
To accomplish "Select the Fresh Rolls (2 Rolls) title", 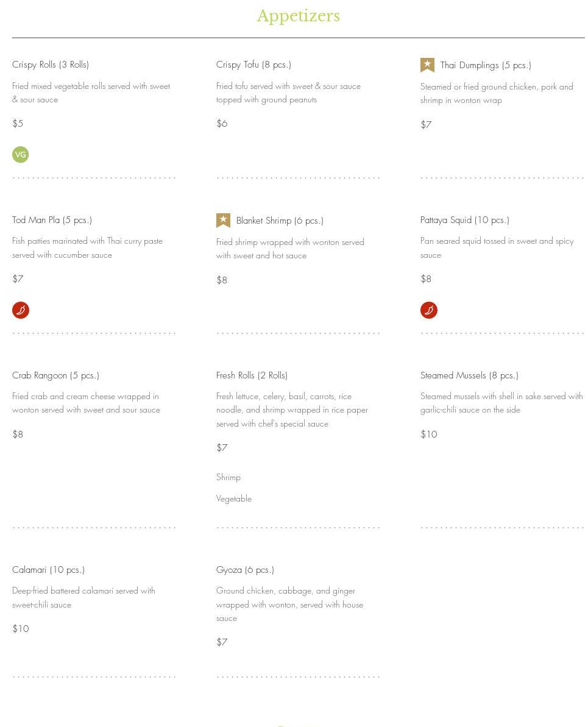I will click(x=252, y=375).
